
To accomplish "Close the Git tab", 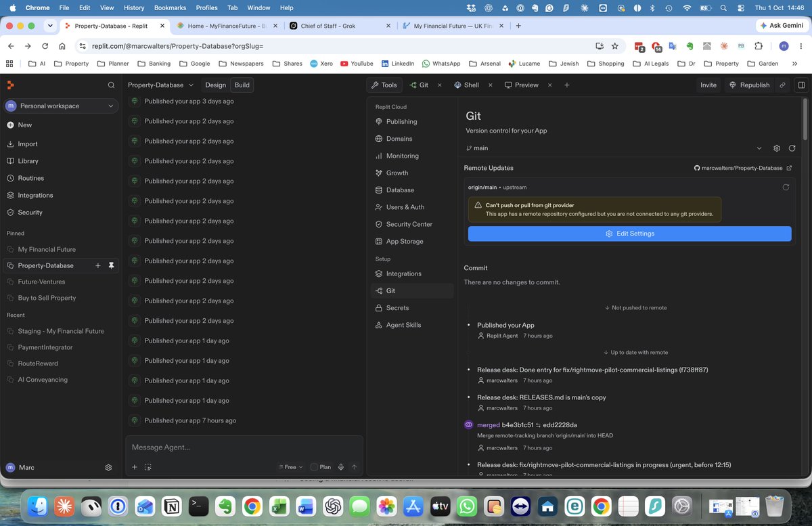I will pyautogui.click(x=439, y=85).
